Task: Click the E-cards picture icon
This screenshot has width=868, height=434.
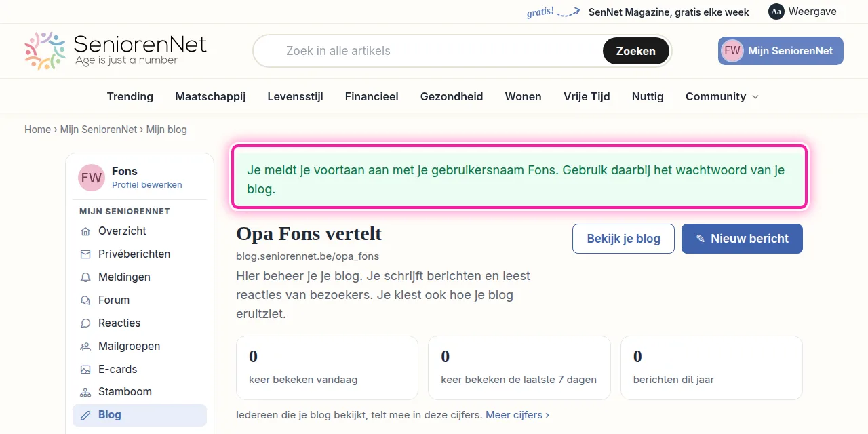Action: [x=85, y=370]
